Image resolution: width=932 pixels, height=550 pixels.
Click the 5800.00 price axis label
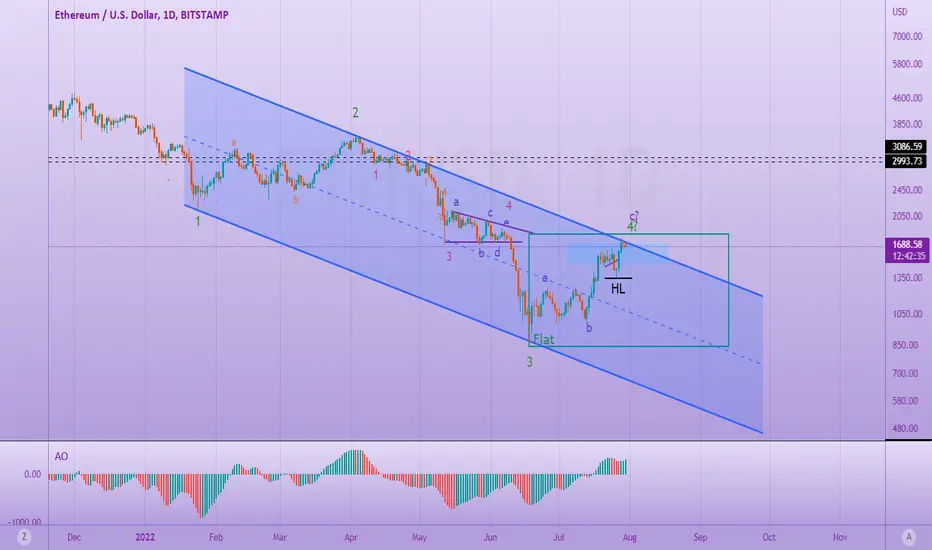pyautogui.click(x=907, y=64)
